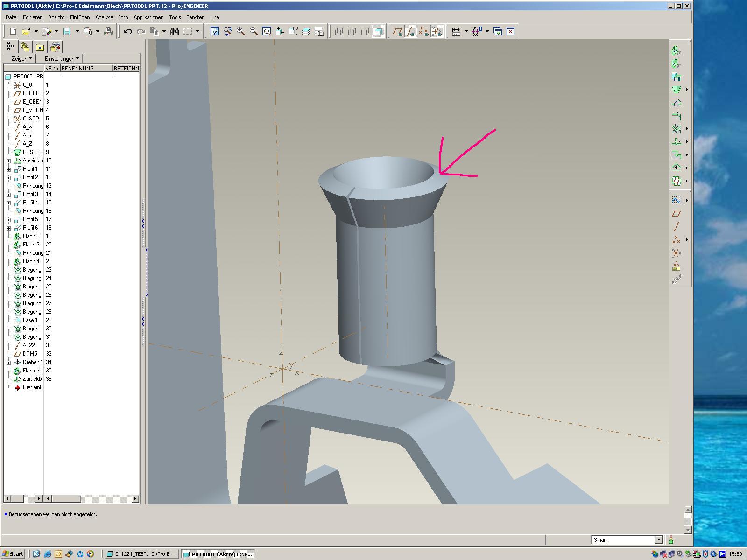
Task: Open the Editieren menu
Action: pos(33,17)
